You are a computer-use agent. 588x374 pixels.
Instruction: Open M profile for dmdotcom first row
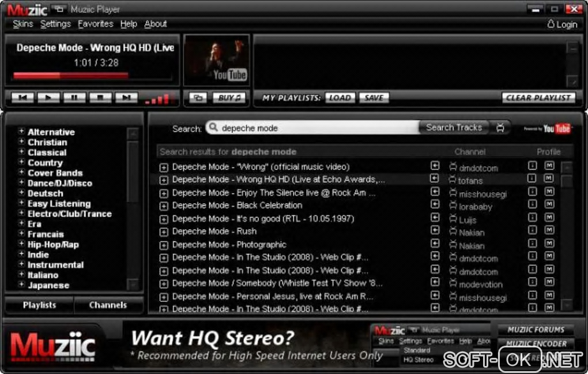pyautogui.click(x=549, y=165)
